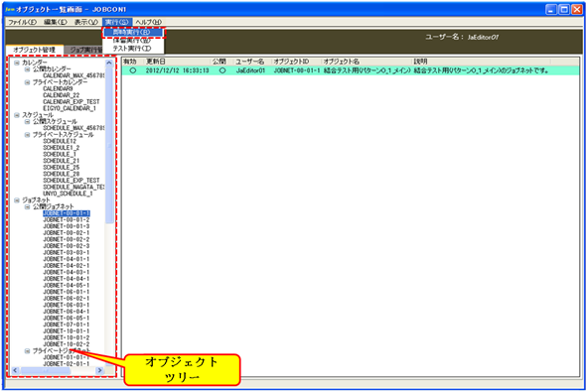The image size is (587, 392).
Task: Select SCHEDULE_MAX_45678 in the tree
Action: [x=73, y=128]
